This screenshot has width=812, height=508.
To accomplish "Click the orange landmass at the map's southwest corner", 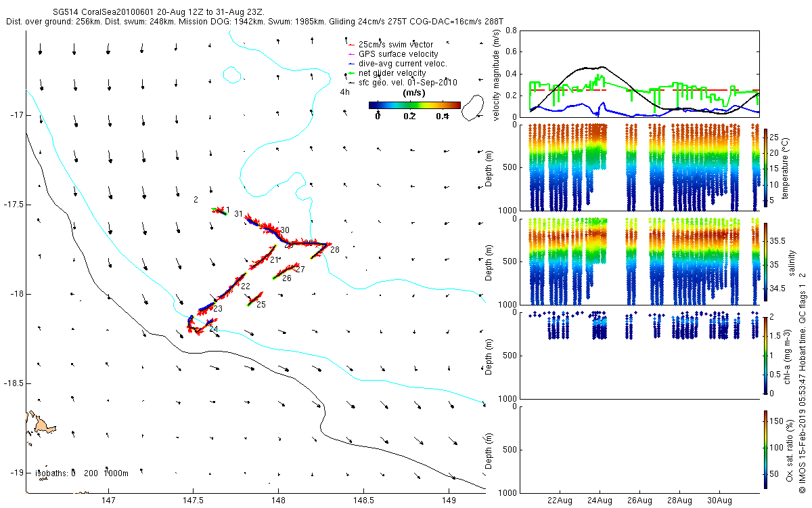I will coord(41,424).
